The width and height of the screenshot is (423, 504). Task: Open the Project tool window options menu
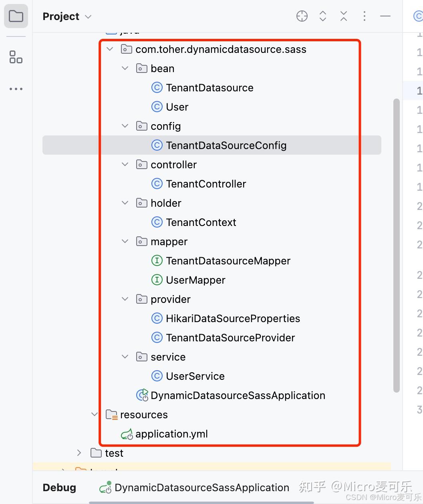tap(364, 16)
